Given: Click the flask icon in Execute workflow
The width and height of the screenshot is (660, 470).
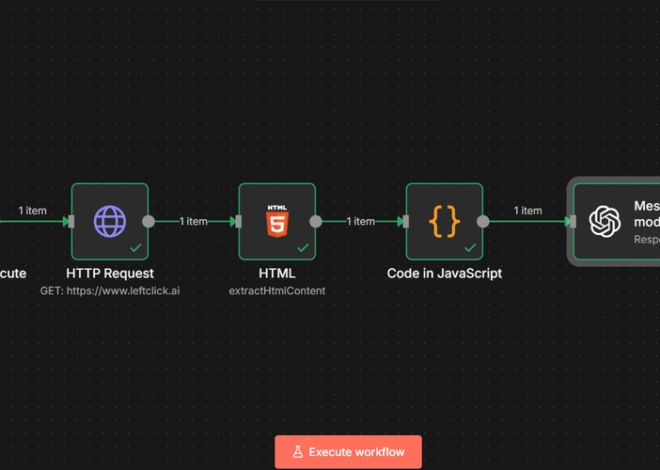Looking at the screenshot, I should pyautogui.click(x=298, y=452).
